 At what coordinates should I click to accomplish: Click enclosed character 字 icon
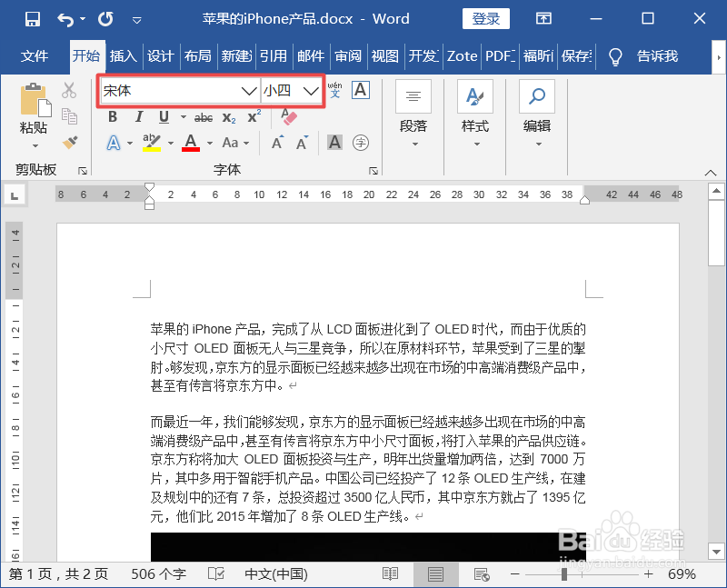point(360,143)
